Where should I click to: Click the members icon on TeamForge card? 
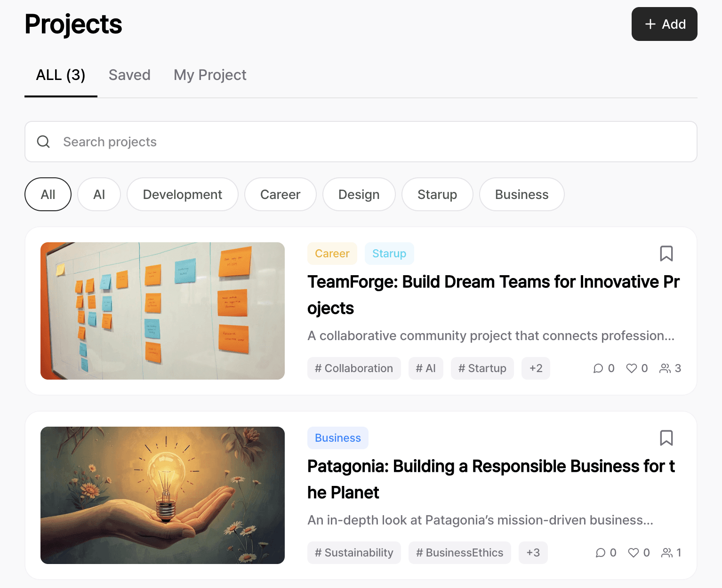click(665, 368)
